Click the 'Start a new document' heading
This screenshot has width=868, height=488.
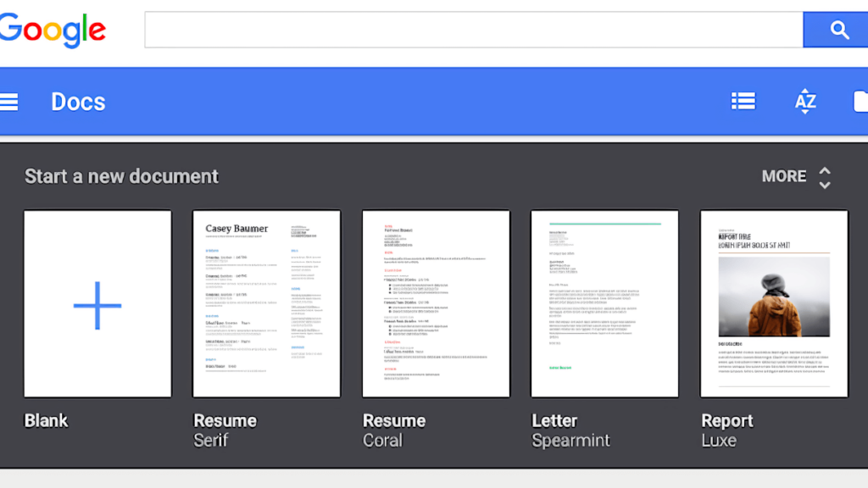click(x=121, y=176)
